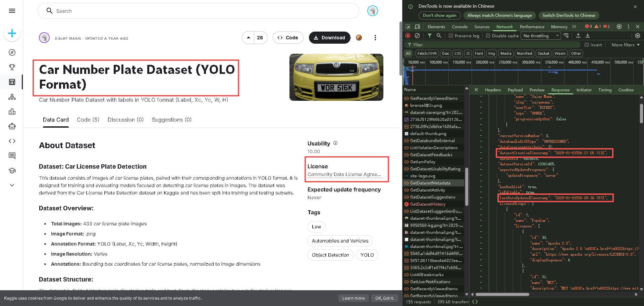The image size is (644, 306).
Task: Toggle DevTools inspect element picker
Action: pyautogui.click(x=408, y=27)
